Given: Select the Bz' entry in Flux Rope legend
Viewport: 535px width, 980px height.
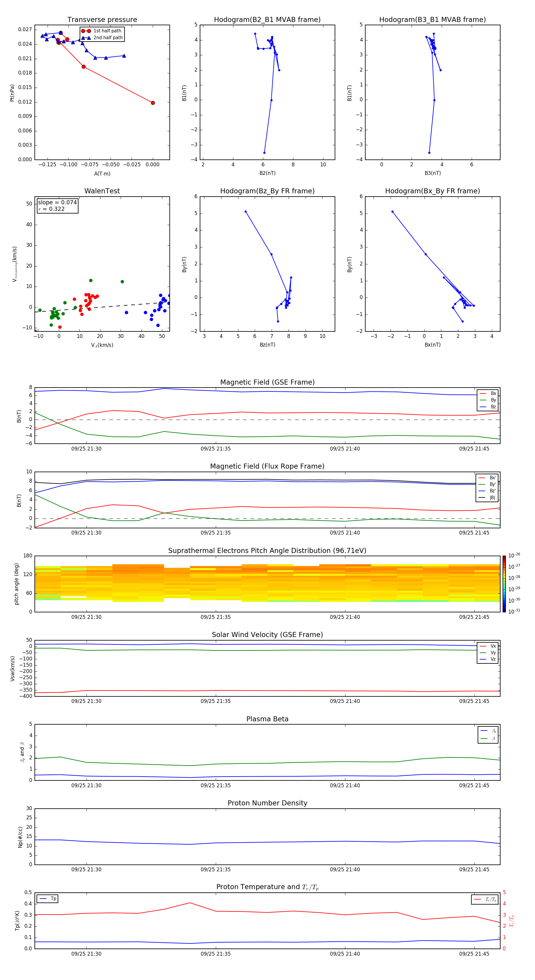Looking at the screenshot, I should coord(487,491).
